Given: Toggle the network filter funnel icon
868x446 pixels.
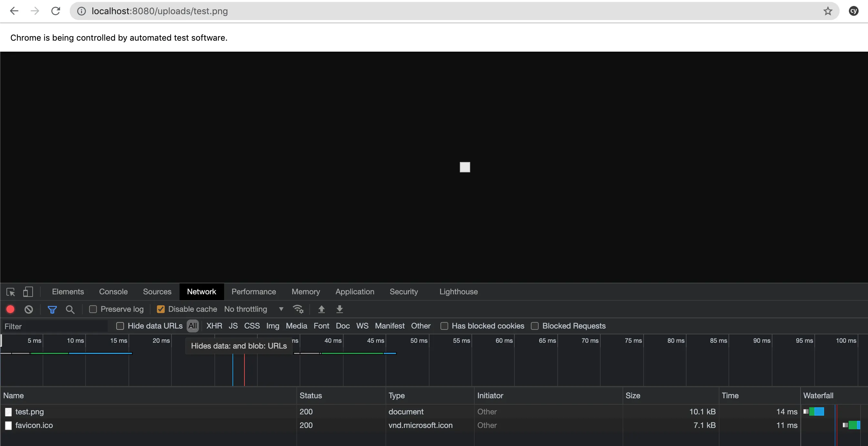Looking at the screenshot, I should point(52,309).
